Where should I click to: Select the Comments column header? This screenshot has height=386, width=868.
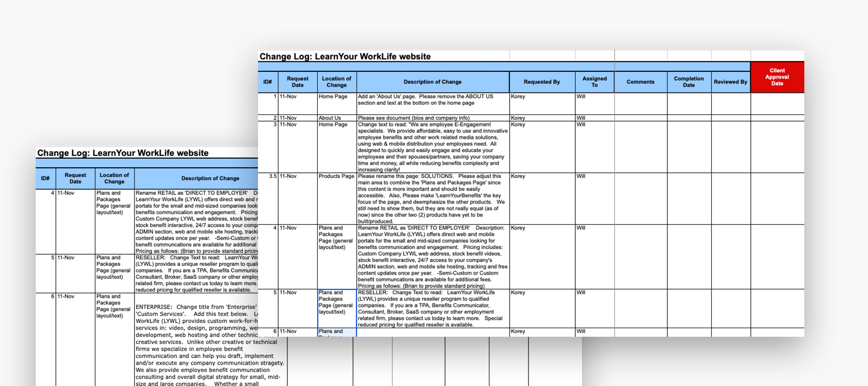click(640, 82)
